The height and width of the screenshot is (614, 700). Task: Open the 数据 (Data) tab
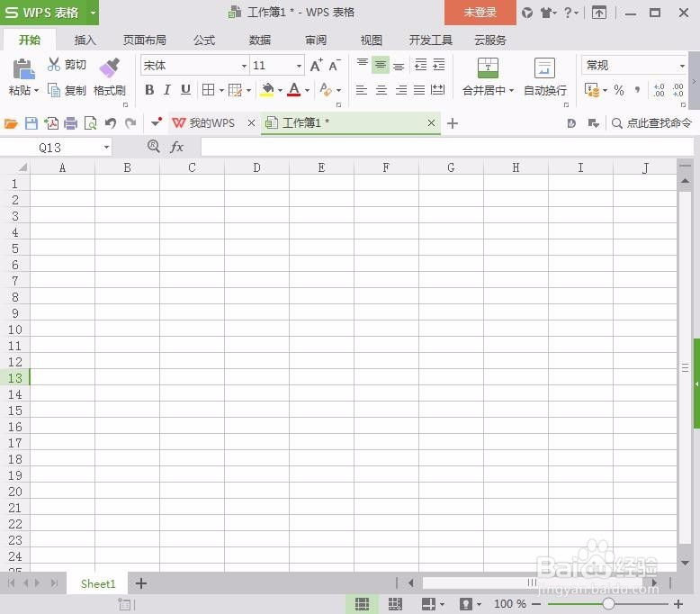click(x=260, y=41)
